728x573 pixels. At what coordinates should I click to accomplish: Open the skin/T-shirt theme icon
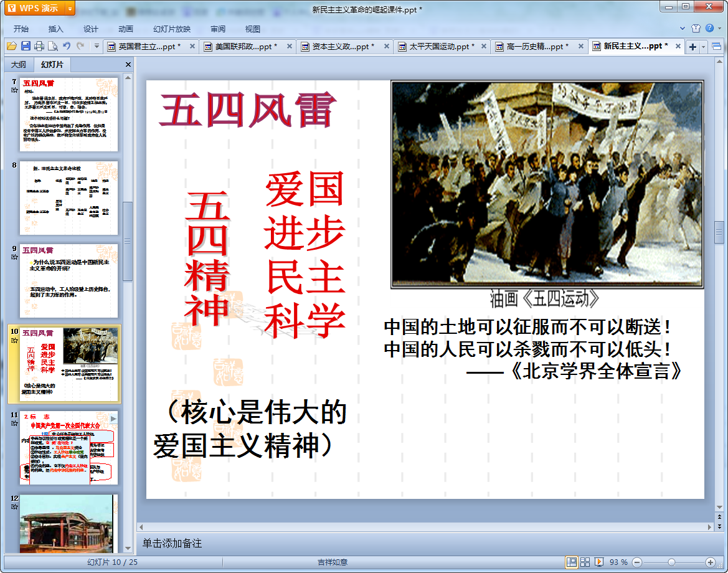click(x=696, y=28)
